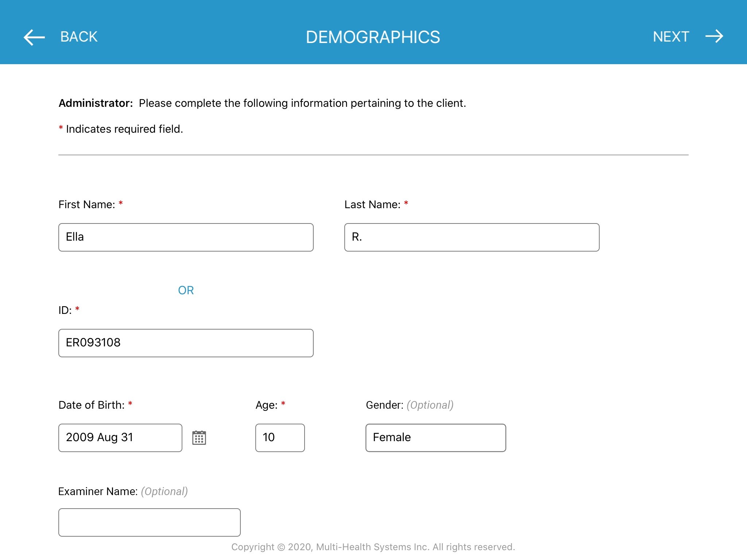The width and height of the screenshot is (747, 560).
Task: Click the First Name label
Action: point(87,205)
